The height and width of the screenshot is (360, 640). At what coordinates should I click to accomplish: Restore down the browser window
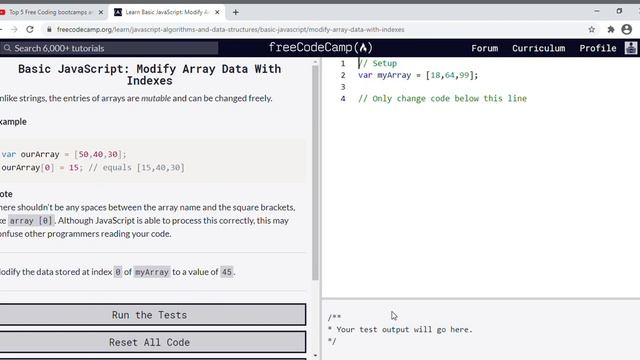point(619,11)
